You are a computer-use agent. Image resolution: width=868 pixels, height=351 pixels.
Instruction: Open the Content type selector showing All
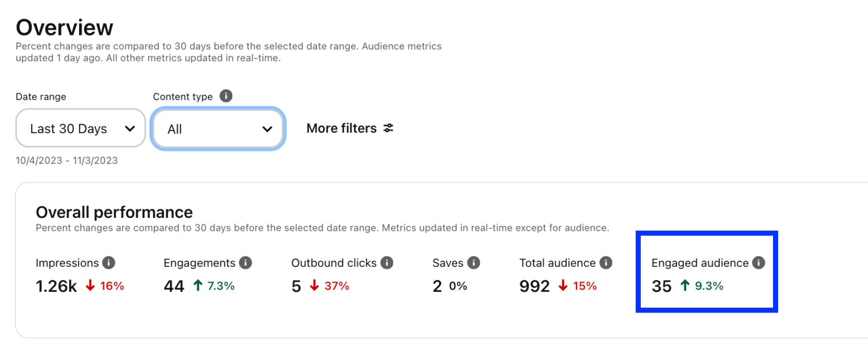coord(218,129)
